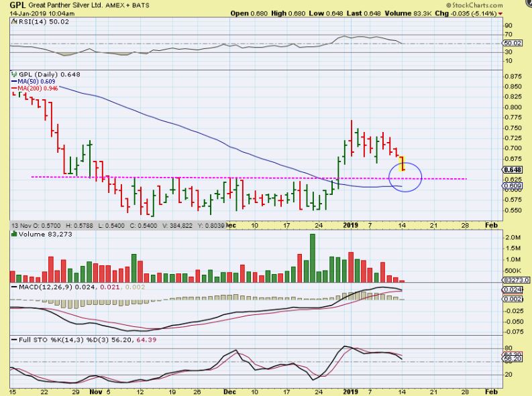The width and height of the screenshot is (532, 396).
Task: Click the 14-Jan-2019 10:04am timestamp
Action: point(42,13)
